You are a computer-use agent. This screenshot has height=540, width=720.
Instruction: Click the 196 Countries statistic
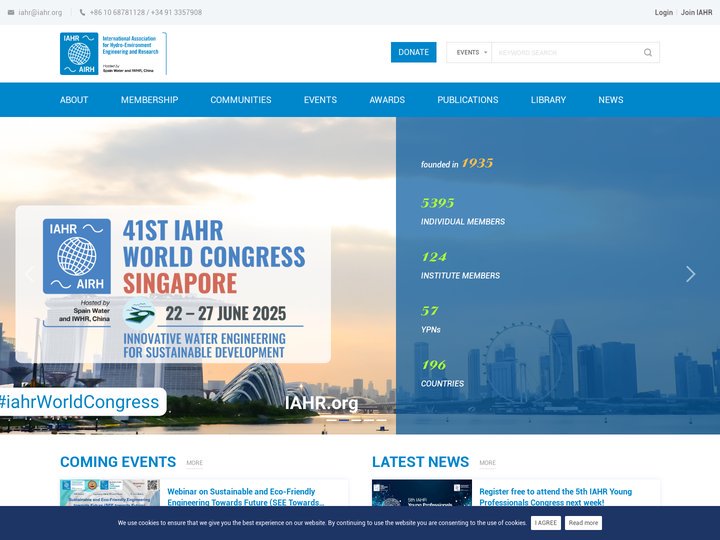click(442, 374)
